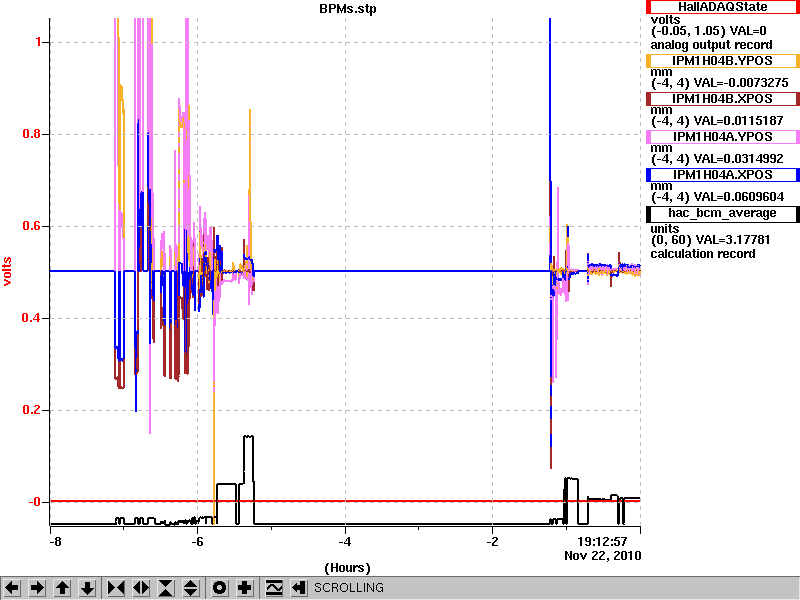Click the 'analog output record' description text
This screenshot has width=800, height=600.
click(711, 45)
